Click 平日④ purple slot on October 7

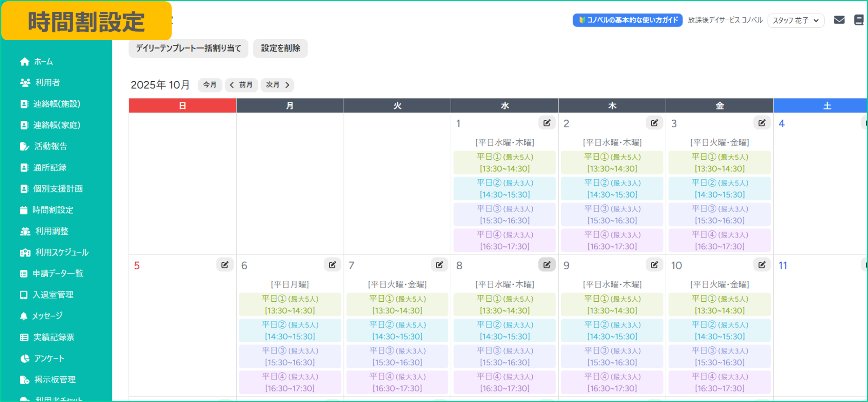coord(397,382)
